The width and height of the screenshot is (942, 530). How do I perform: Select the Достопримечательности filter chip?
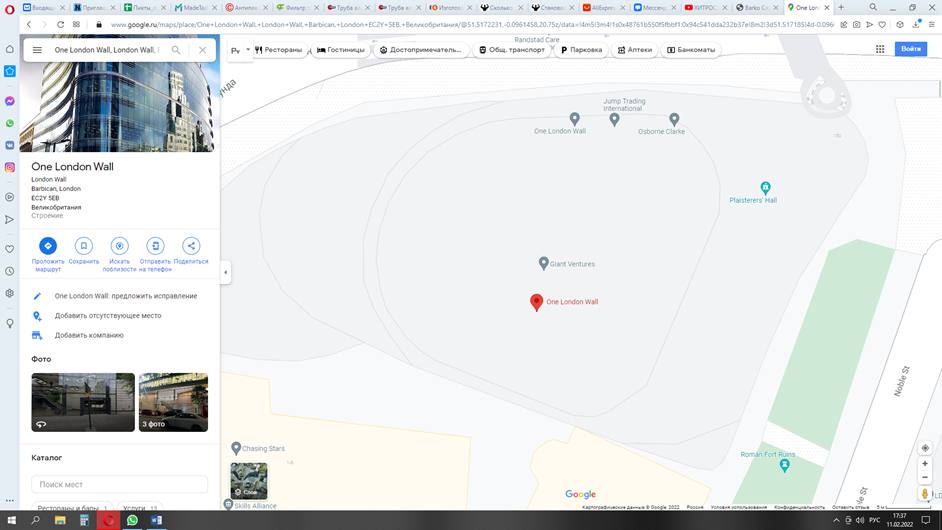[421, 50]
